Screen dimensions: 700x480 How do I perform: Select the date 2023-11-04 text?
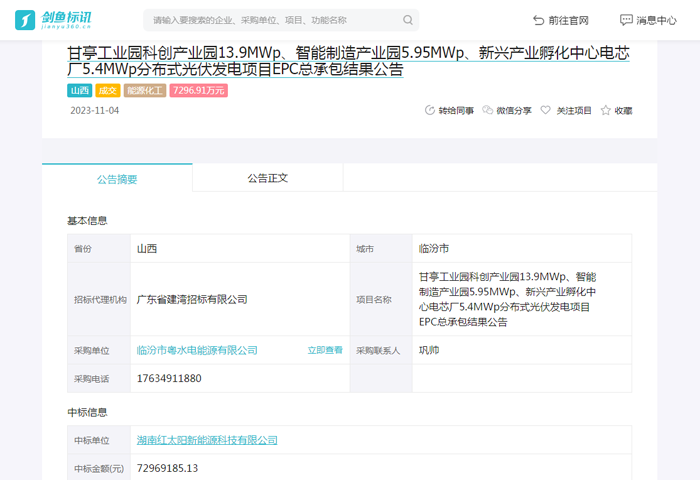pos(95,110)
